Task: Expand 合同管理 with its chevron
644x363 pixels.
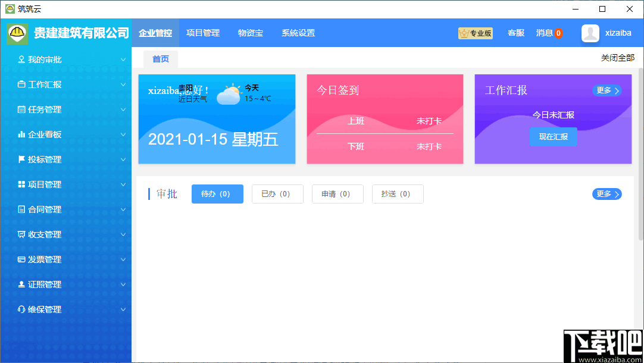Action: 123,209
